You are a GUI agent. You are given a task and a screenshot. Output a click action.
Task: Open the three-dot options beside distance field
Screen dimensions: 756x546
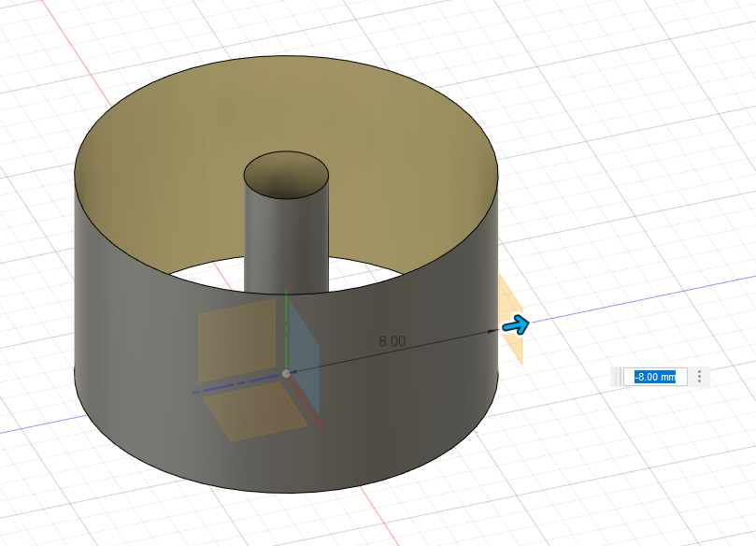pyautogui.click(x=699, y=377)
